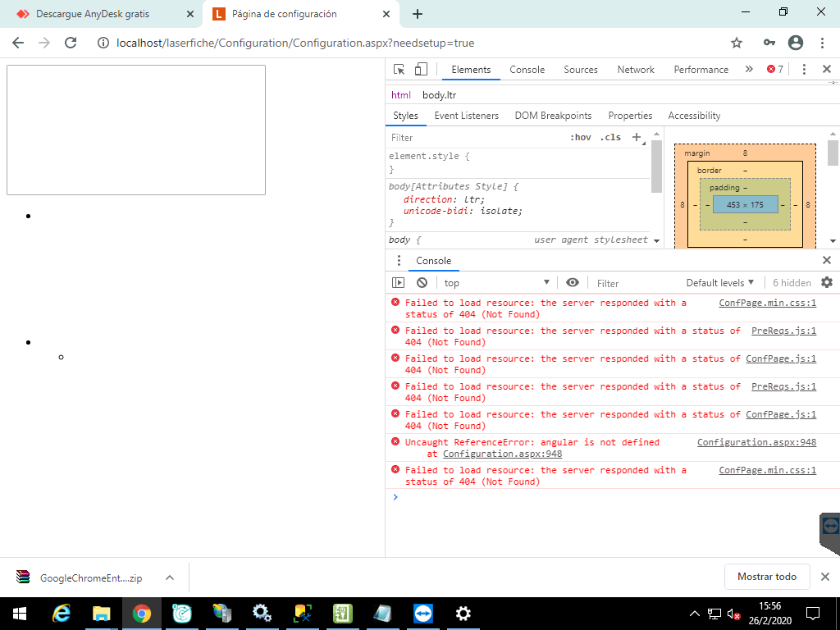Show more DevTools tabs chevron

(749, 70)
